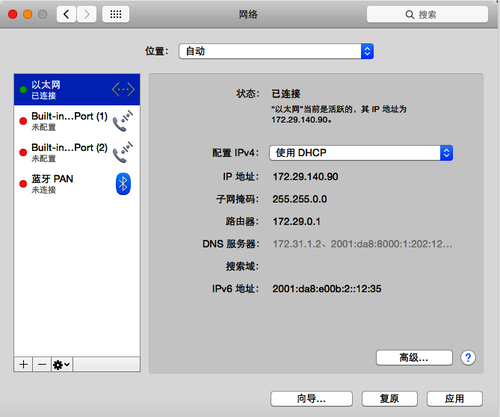The width and height of the screenshot is (500, 417).
Task: Click the 向导... assistant button
Action: point(311,399)
